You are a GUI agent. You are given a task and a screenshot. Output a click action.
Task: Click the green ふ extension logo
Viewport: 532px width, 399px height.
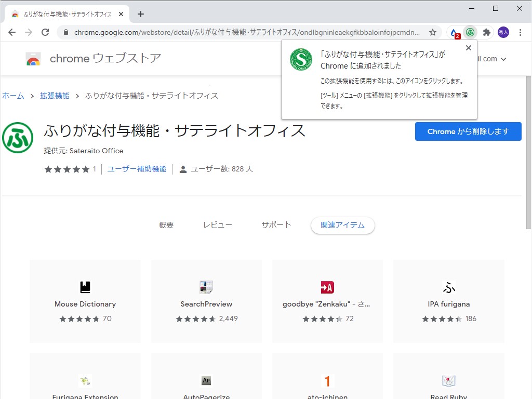(x=18, y=138)
